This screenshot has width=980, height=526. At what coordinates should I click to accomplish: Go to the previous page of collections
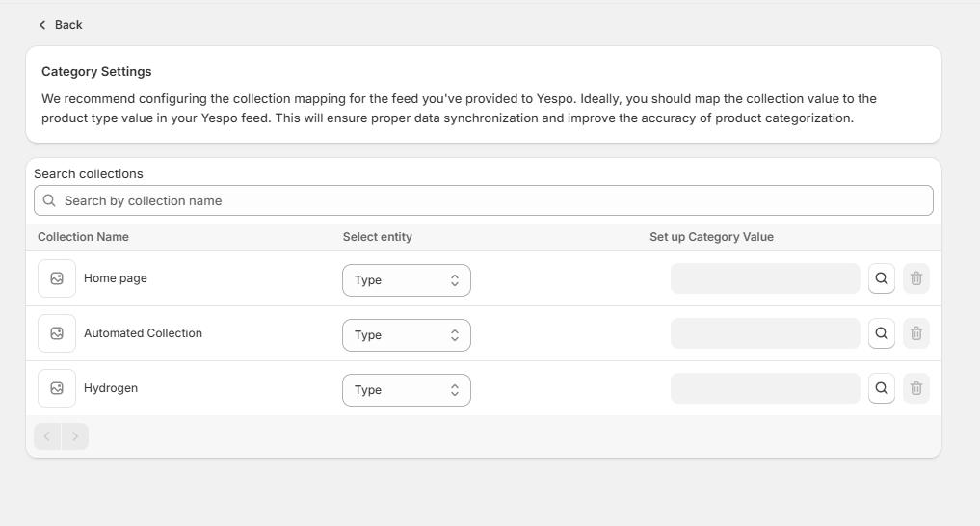pyautogui.click(x=47, y=436)
